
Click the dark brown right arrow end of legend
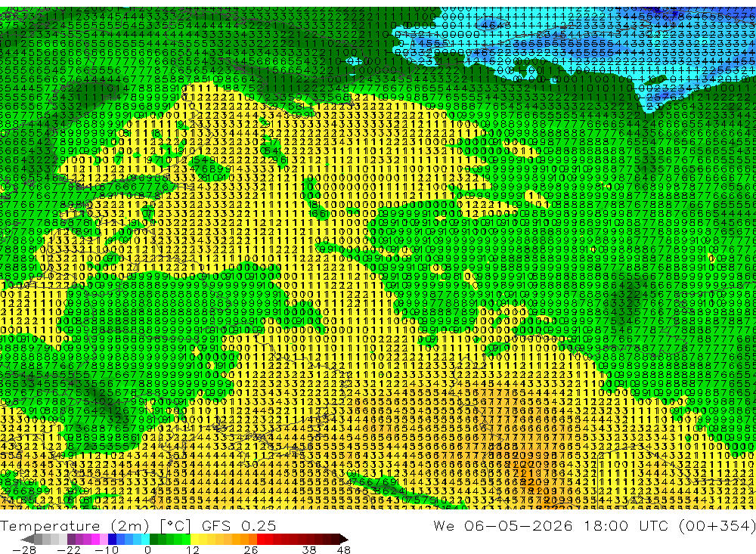(343, 540)
